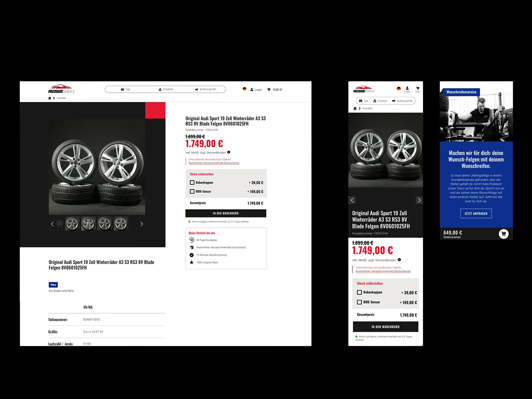
Task: Check the Nabenkappen option on desktop
Action: pos(192,183)
